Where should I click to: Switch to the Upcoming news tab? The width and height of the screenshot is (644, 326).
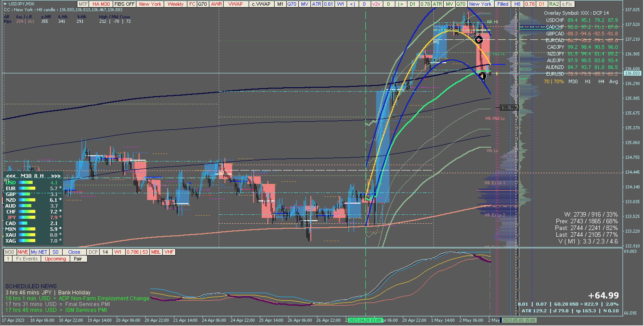point(55,259)
